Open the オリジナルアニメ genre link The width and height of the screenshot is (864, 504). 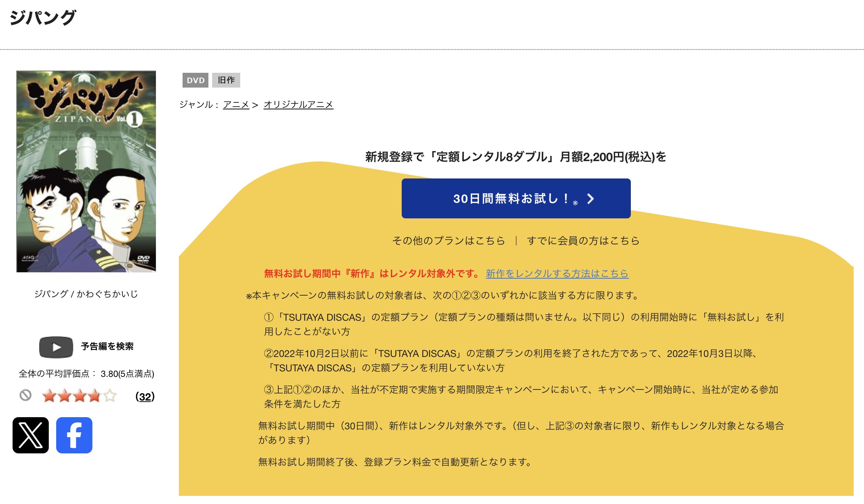[x=299, y=105]
